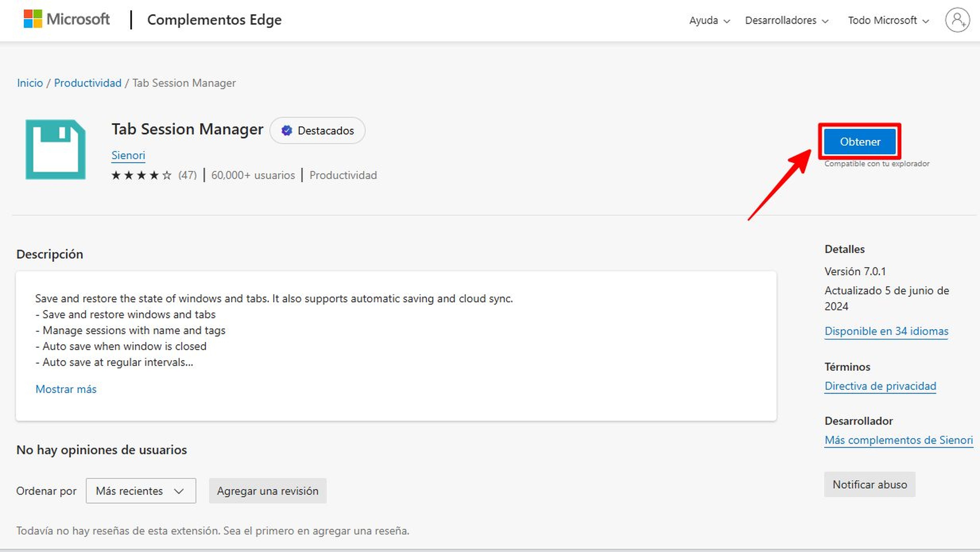Open the Más recientes sort dropdown
The image size is (980, 552).
141,491
